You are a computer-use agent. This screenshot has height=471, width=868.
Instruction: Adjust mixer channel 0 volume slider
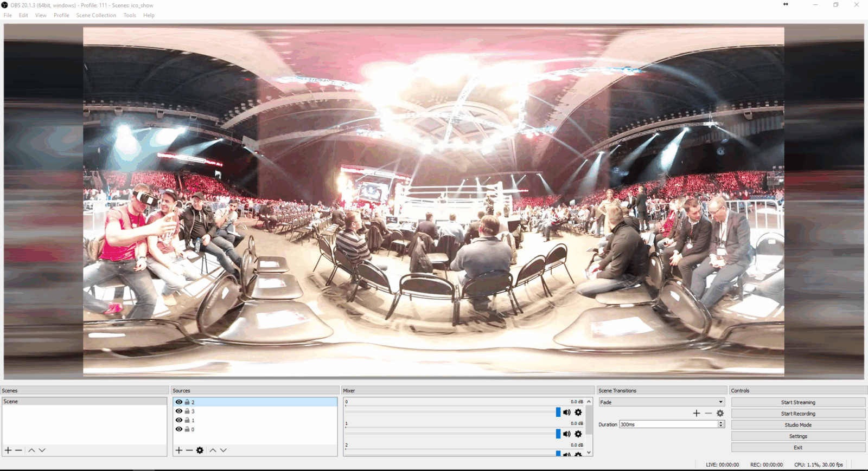[x=558, y=412]
